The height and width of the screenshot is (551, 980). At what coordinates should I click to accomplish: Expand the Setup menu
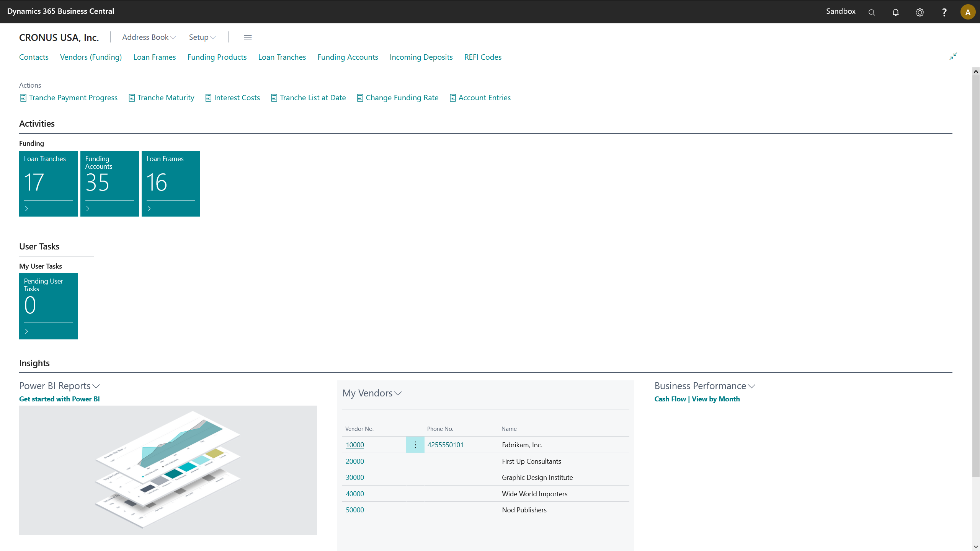202,37
